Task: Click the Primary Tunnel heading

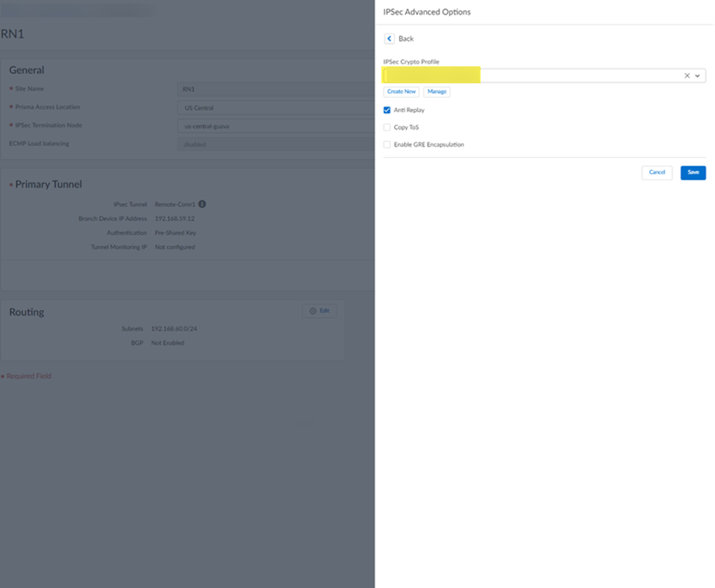Action: pos(49,185)
